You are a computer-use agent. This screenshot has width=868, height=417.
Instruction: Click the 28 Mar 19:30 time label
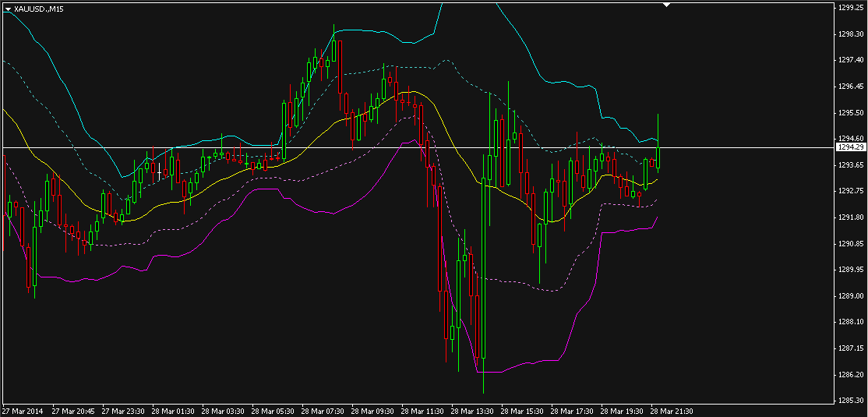pos(621,412)
